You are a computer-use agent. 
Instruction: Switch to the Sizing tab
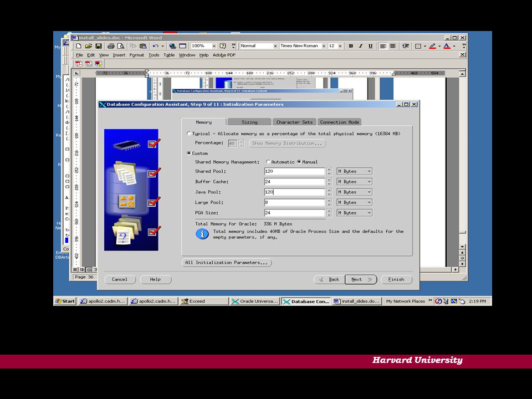pyautogui.click(x=249, y=122)
